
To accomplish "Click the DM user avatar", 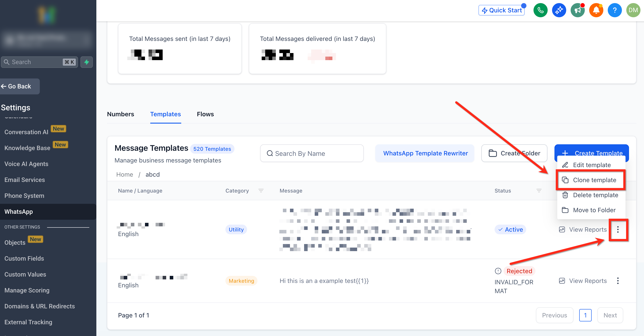I will click(x=633, y=10).
